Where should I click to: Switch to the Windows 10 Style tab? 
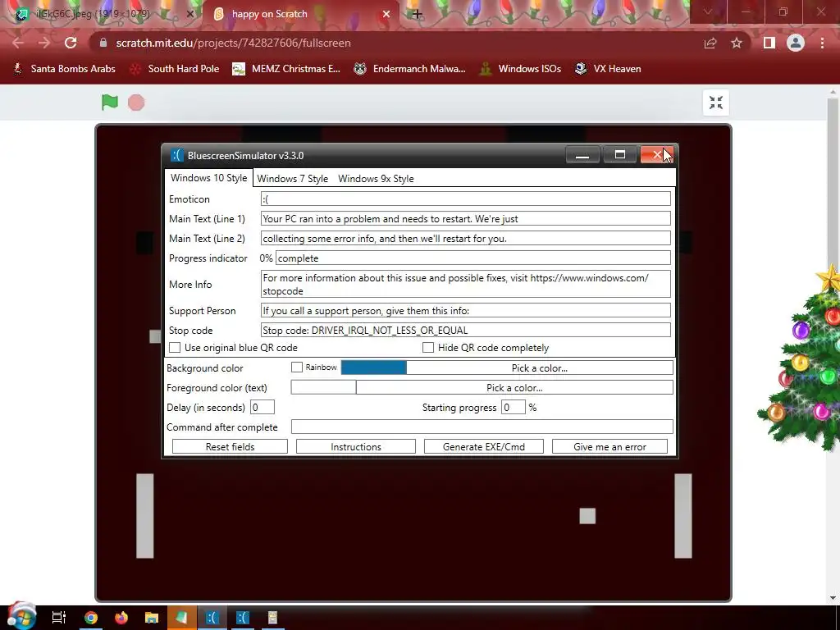click(x=209, y=178)
